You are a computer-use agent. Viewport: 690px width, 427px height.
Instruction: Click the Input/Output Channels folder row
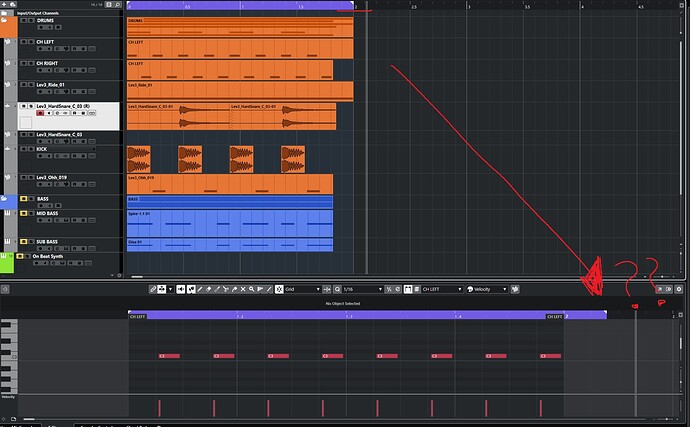point(62,13)
